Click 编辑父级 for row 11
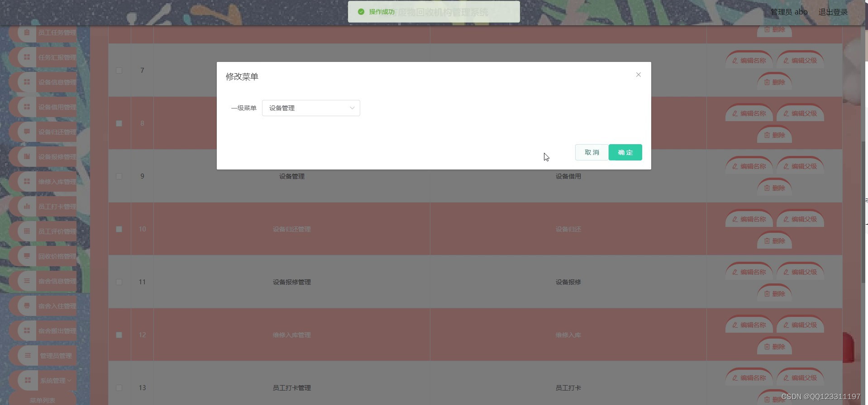 click(x=800, y=272)
